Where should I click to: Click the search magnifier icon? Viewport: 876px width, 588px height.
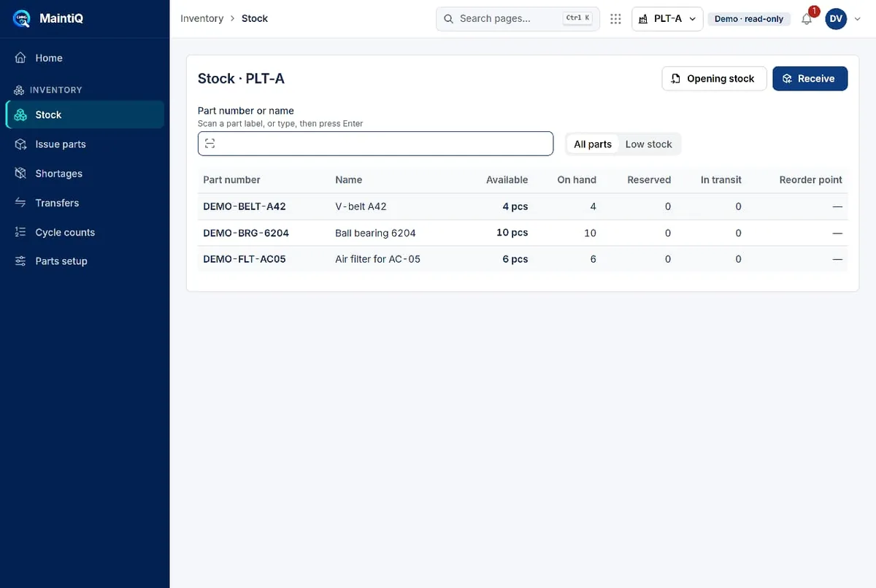(x=448, y=19)
